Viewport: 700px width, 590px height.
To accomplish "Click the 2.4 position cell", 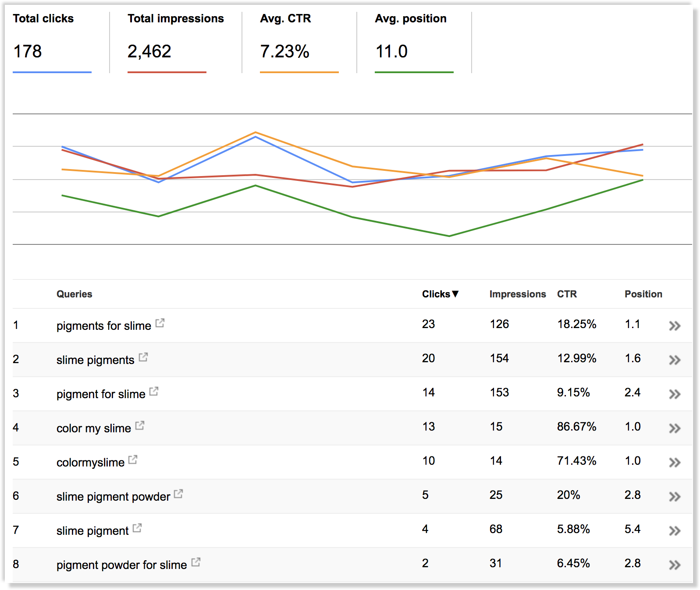I will [632, 392].
